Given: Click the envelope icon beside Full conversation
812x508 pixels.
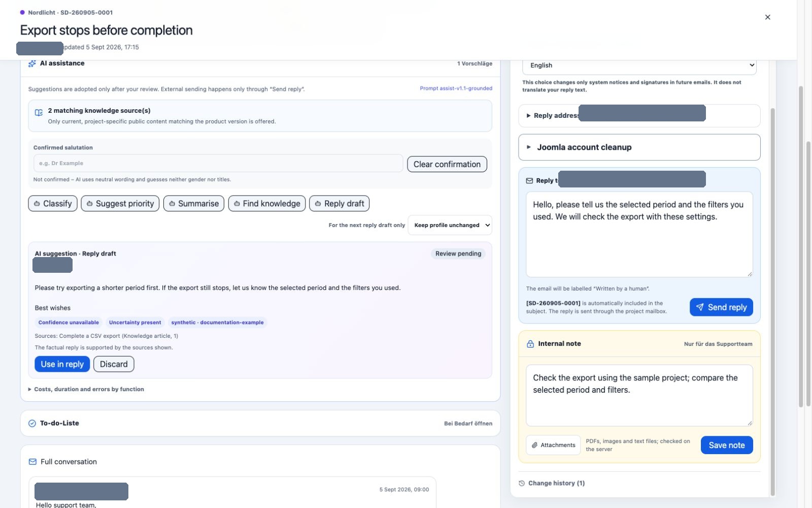Looking at the screenshot, I should coord(32,462).
